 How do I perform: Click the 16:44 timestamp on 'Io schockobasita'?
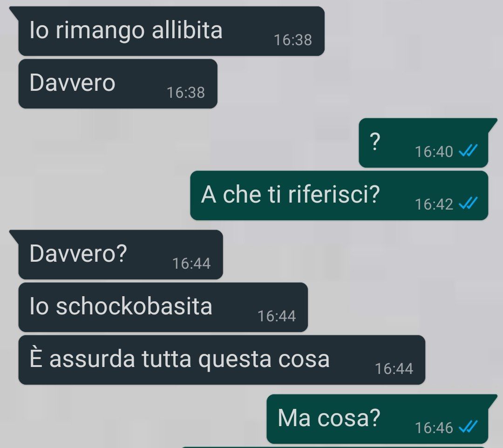click(x=277, y=316)
